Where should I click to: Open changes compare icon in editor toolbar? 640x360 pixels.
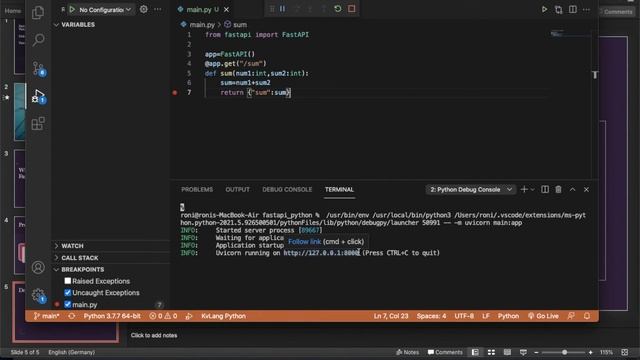558,9
